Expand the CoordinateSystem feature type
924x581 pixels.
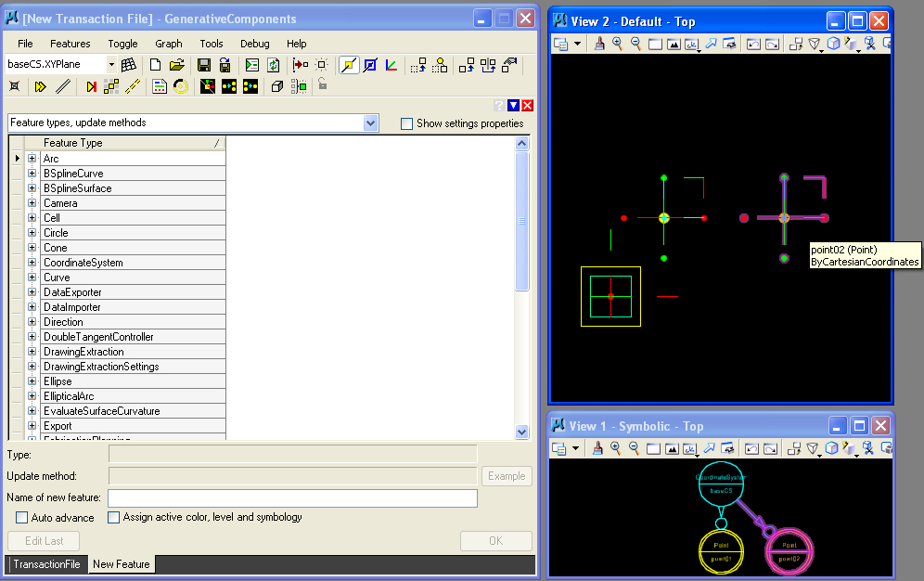click(32, 263)
